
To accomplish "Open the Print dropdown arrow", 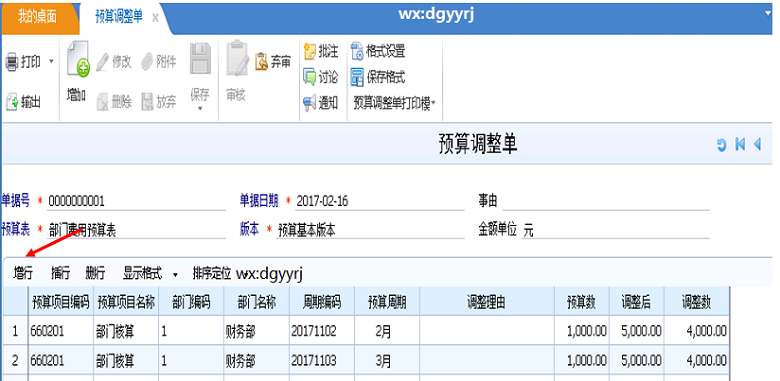I will click(x=51, y=63).
